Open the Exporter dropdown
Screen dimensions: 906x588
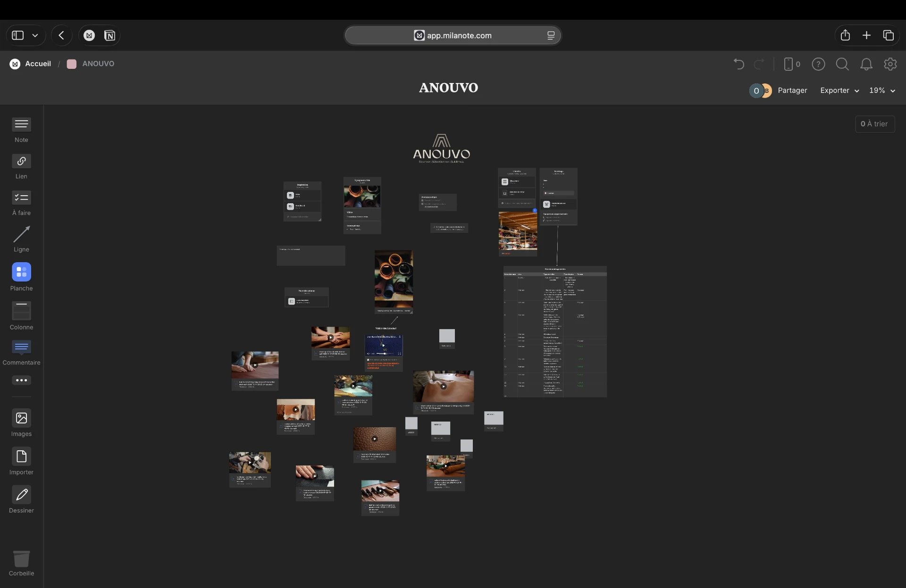pos(839,91)
